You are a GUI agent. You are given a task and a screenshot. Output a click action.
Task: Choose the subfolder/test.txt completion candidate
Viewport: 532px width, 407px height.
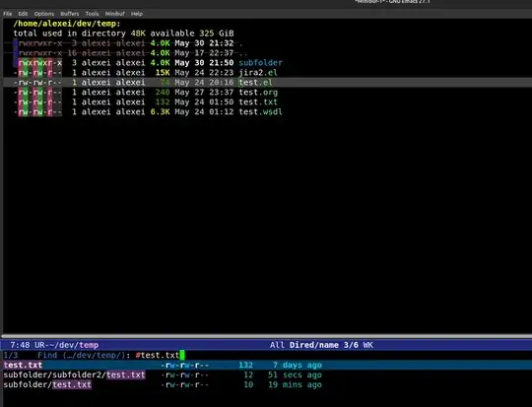coord(47,385)
